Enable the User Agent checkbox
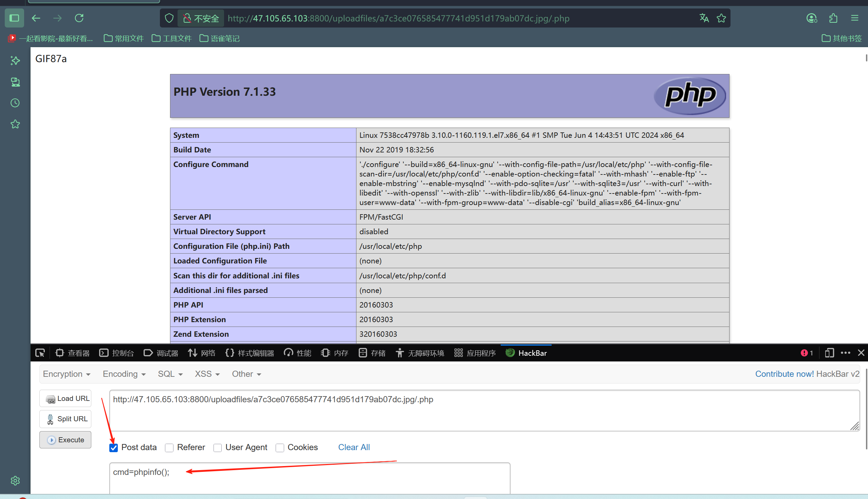The width and height of the screenshot is (868, 499). (x=217, y=448)
